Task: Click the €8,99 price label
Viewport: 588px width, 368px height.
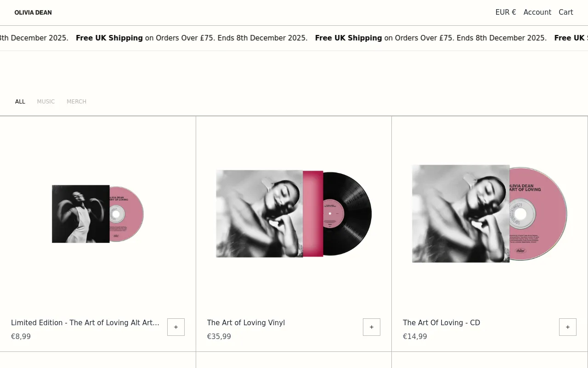Action: [21, 337]
